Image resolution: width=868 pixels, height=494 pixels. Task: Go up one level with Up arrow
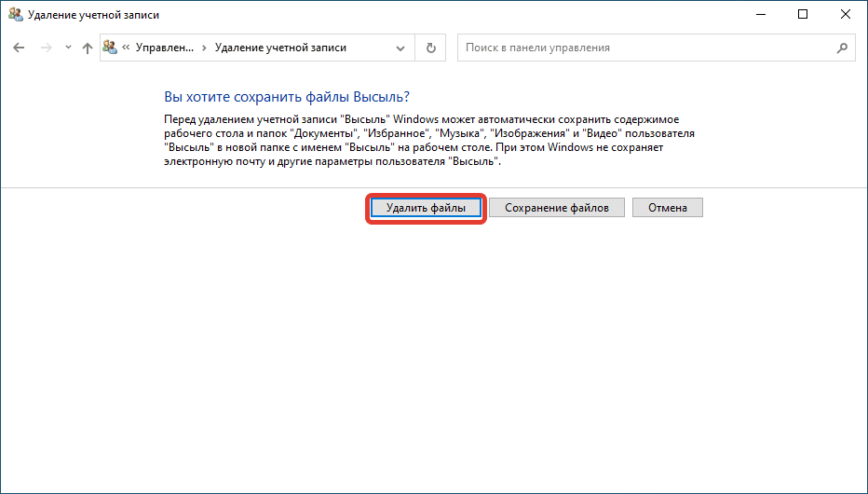click(x=87, y=48)
